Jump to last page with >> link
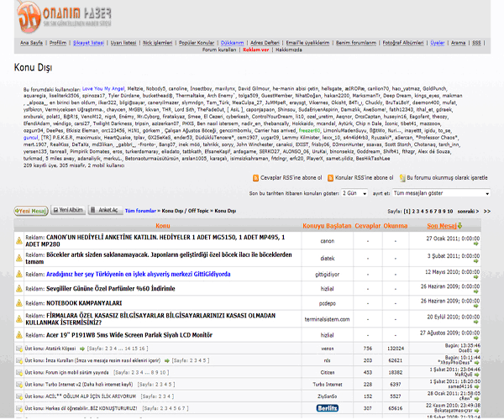 coord(486,212)
